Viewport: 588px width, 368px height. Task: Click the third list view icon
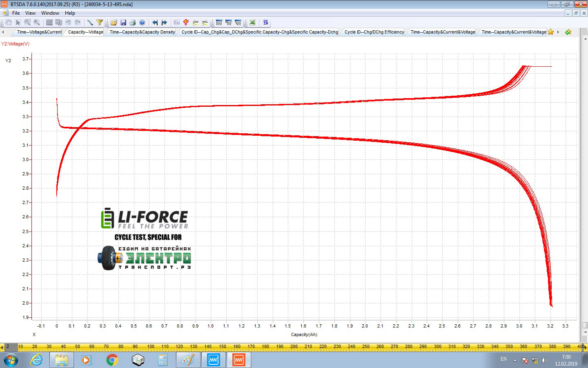[x=238, y=22]
